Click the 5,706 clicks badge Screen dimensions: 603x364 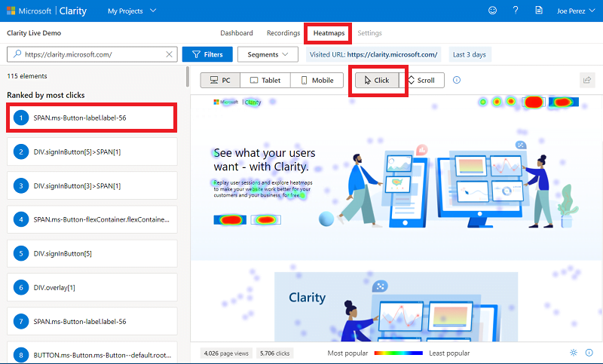coord(274,353)
